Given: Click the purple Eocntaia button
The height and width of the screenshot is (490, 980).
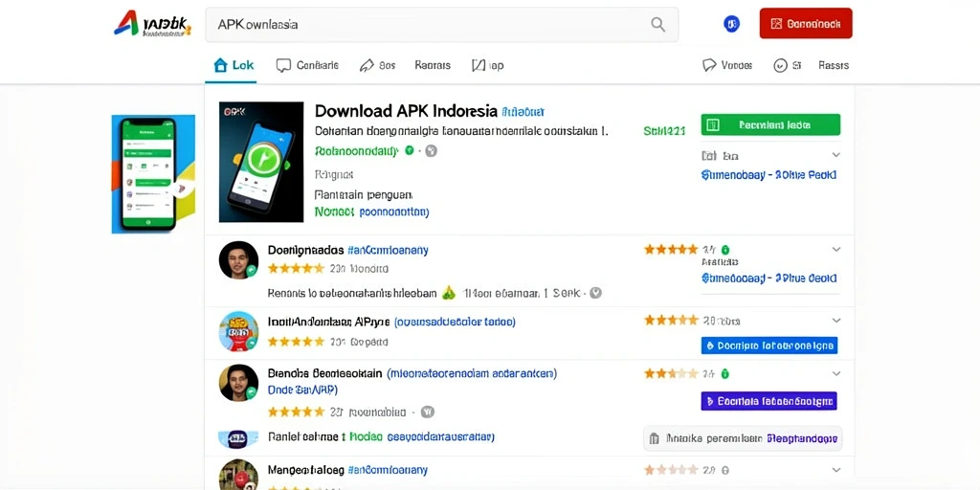Looking at the screenshot, I should pos(769,401).
